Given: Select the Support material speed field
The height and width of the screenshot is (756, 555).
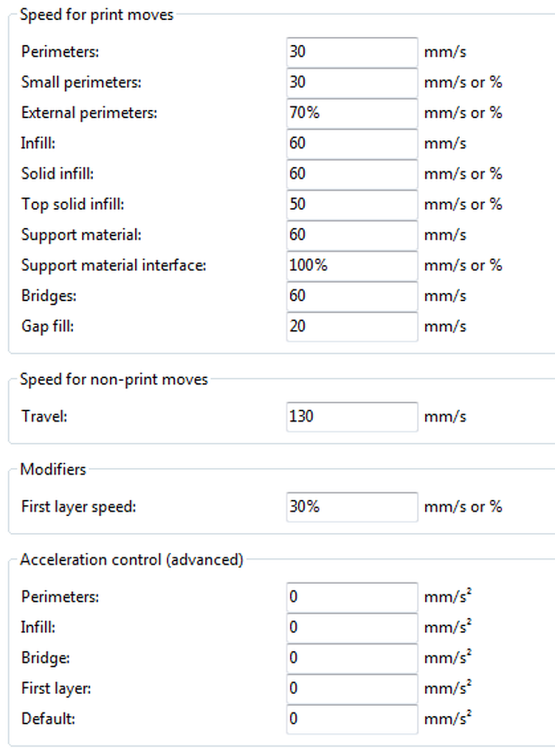Looking at the screenshot, I should 352,235.
